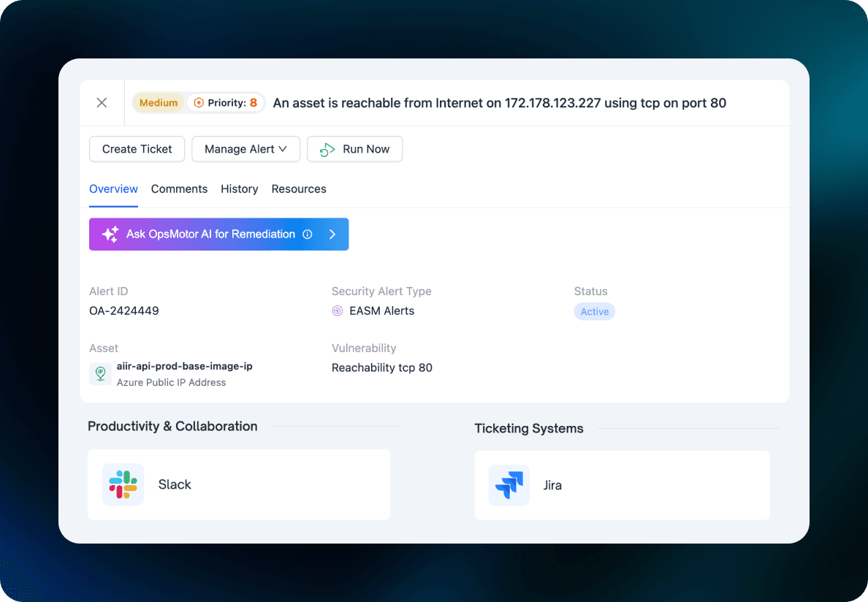
Task: Click the Ticketing Systems heading
Action: (x=529, y=428)
